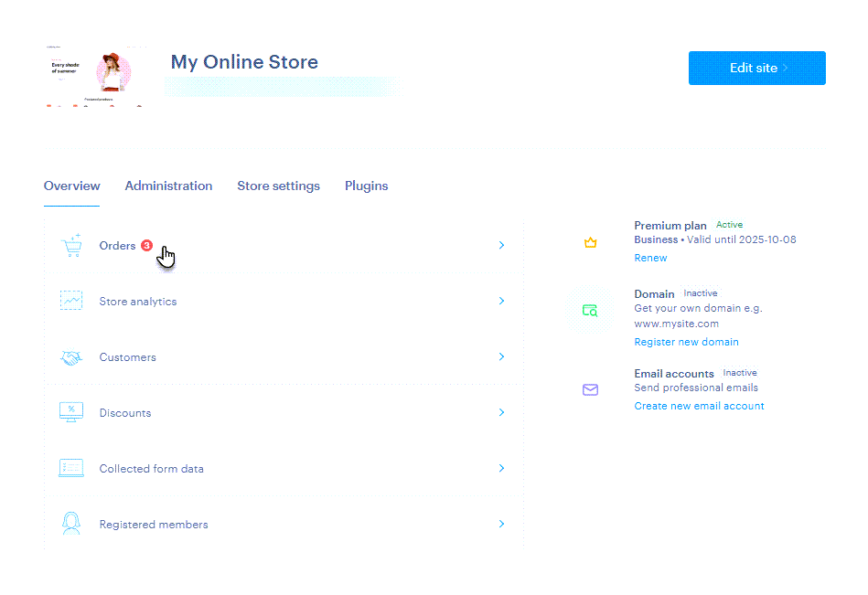Click the Valid until 2025-10-08 text
868x595 pixels.
[742, 239]
